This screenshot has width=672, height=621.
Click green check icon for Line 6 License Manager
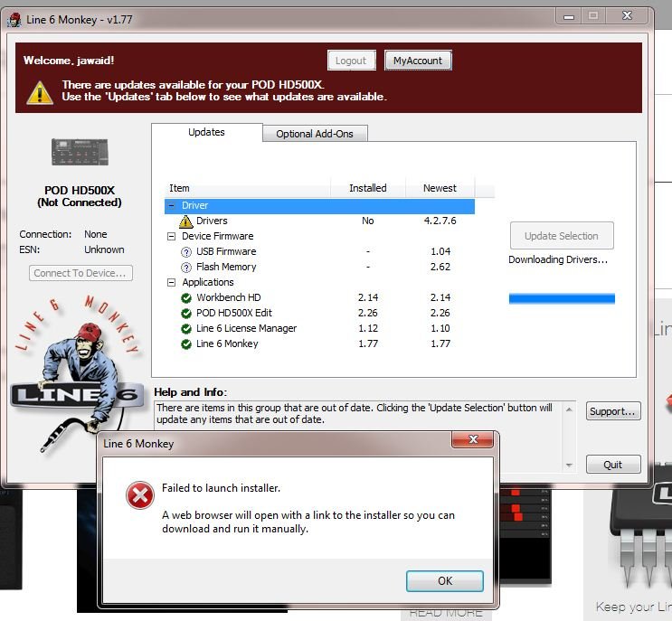(x=186, y=329)
